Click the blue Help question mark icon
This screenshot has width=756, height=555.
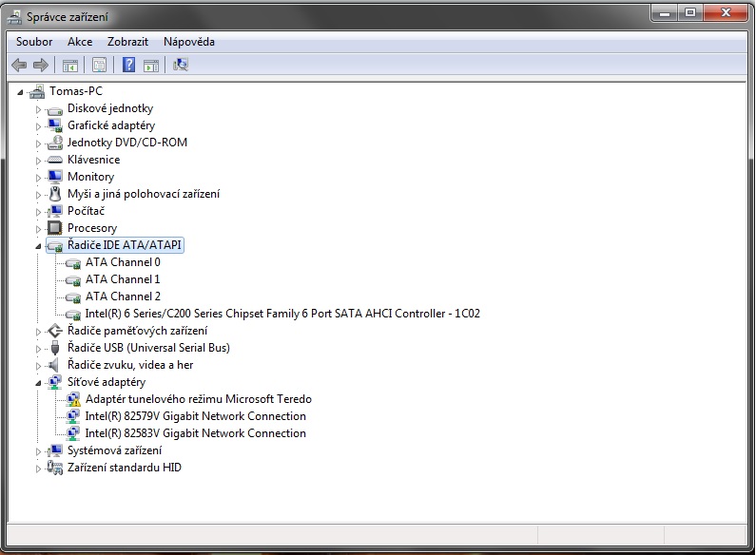(128, 65)
